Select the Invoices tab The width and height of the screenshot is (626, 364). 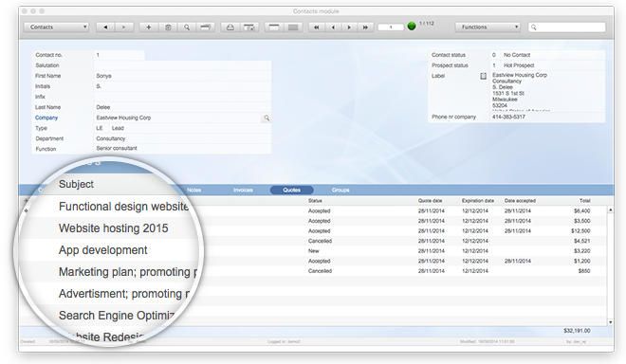coord(243,190)
